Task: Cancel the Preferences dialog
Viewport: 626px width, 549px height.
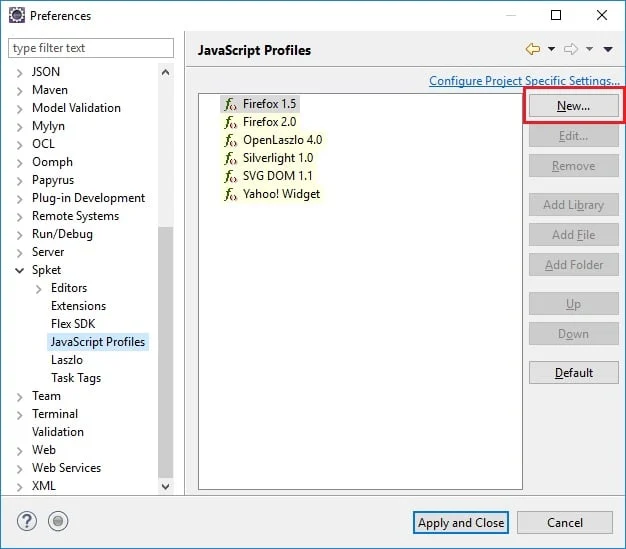Action: (x=565, y=523)
